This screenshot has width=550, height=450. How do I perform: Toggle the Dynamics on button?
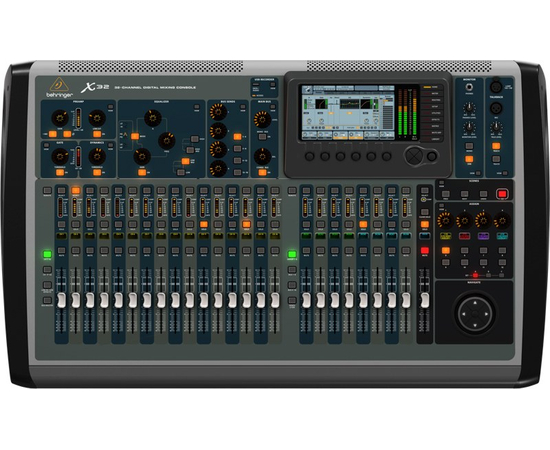click(97, 172)
